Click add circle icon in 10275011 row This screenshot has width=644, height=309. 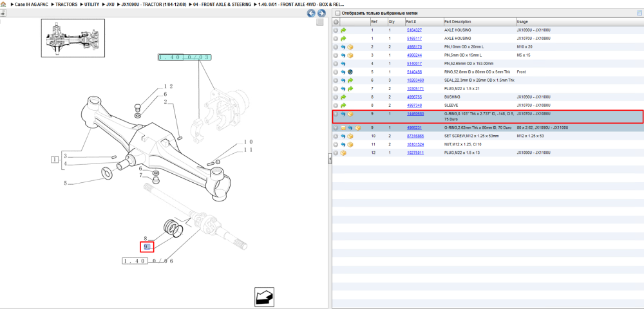(x=336, y=153)
